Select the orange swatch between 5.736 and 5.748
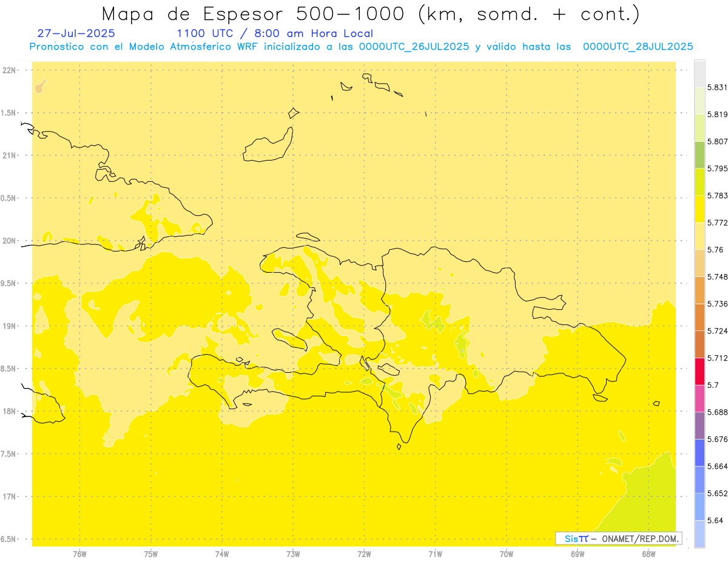Screen dimensions: 728x562 tap(699, 290)
